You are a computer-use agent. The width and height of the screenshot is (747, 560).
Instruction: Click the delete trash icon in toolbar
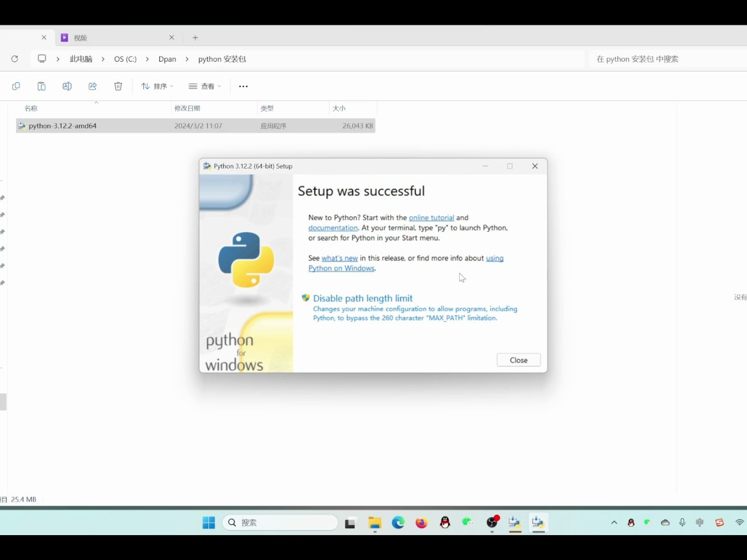[118, 86]
